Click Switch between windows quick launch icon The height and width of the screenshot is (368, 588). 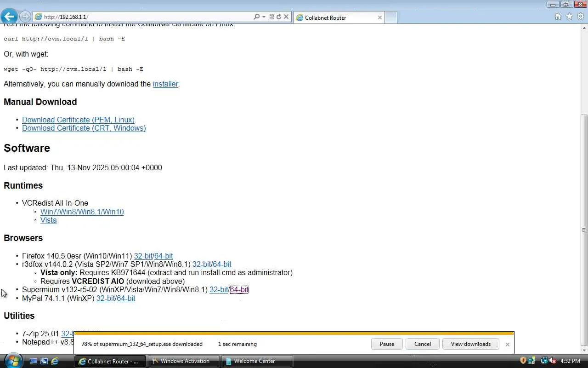(x=44, y=361)
